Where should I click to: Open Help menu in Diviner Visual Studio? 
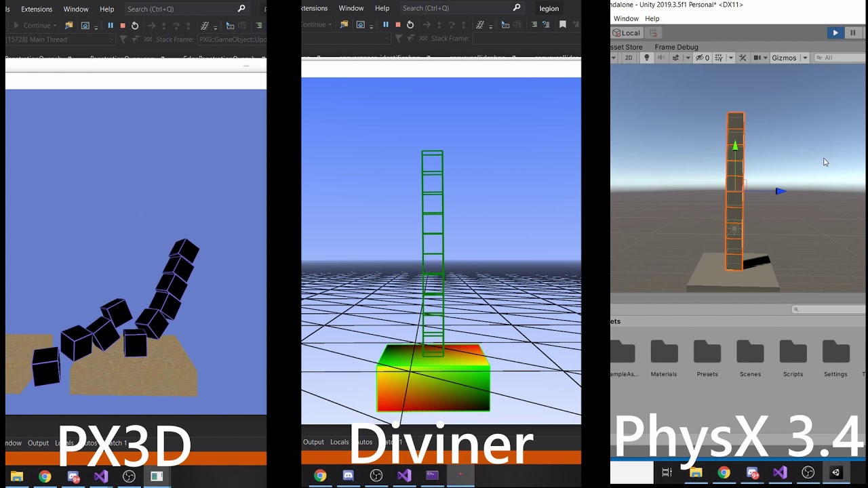point(382,8)
